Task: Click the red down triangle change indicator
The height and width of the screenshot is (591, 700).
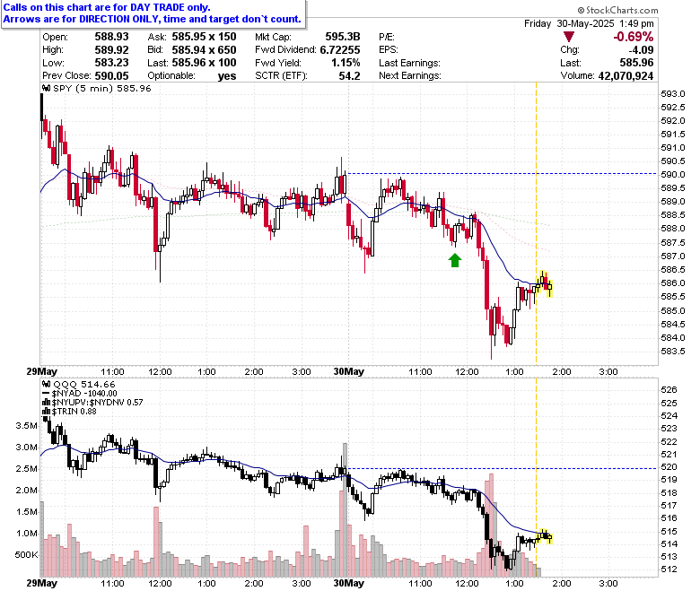Action: click(x=568, y=37)
